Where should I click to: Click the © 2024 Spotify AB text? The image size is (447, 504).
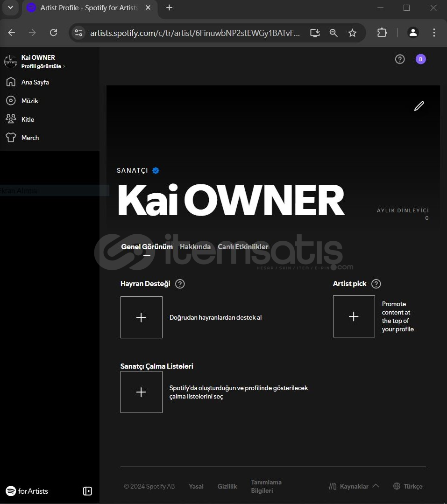point(149,486)
